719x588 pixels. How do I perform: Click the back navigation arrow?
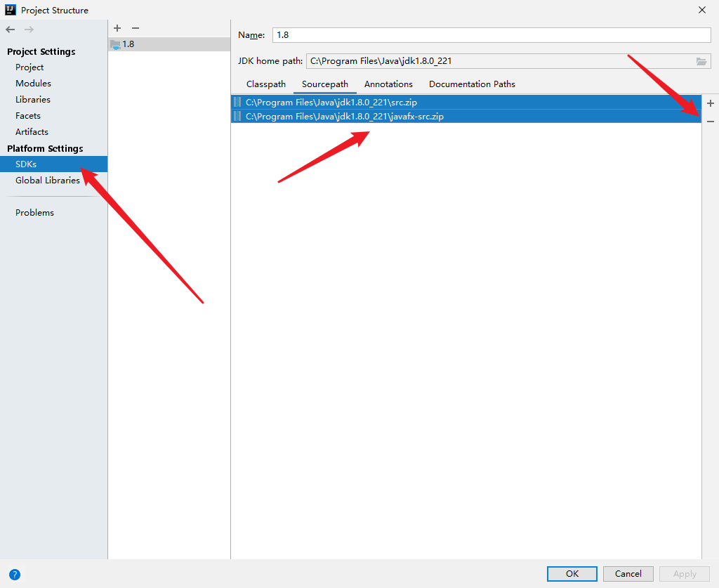click(10, 30)
